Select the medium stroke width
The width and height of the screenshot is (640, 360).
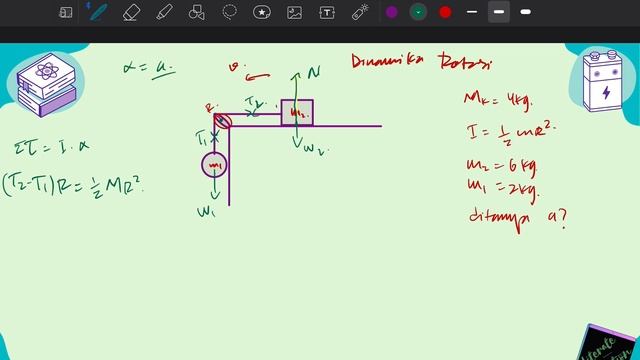coord(499,12)
